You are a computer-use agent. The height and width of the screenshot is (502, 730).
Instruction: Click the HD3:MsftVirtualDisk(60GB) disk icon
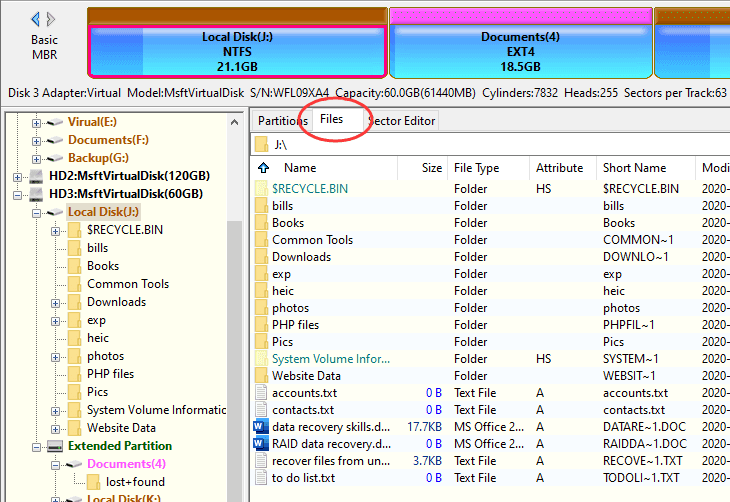coord(37,194)
